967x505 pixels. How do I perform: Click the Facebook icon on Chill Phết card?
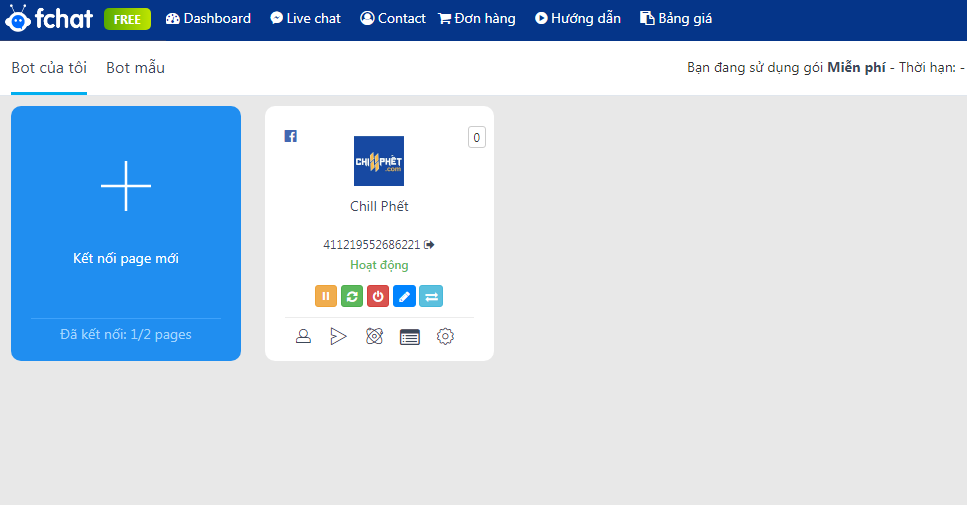(x=290, y=136)
